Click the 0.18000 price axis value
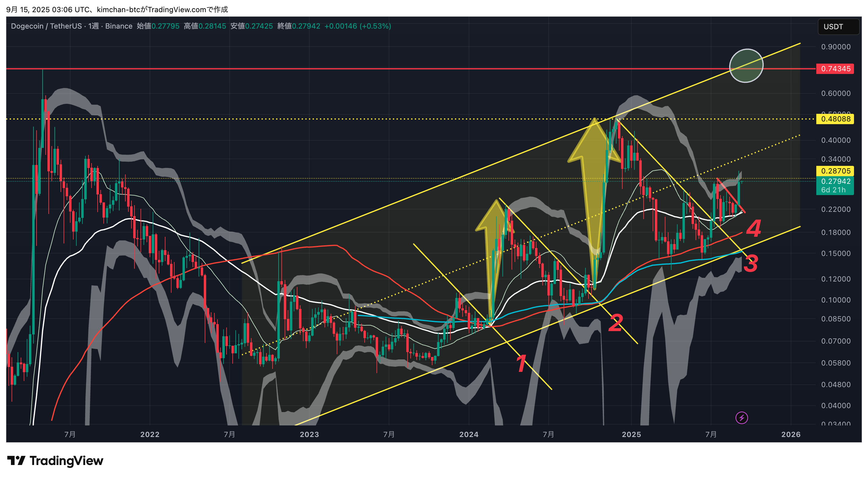Image resolution: width=868 pixels, height=479 pixels. pos(836,233)
